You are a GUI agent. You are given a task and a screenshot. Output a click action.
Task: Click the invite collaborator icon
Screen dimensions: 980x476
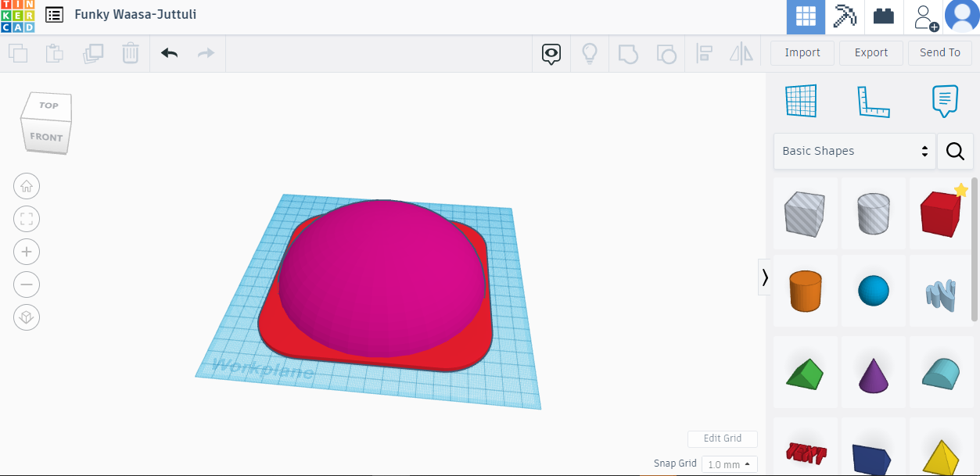pyautogui.click(x=926, y=16)
